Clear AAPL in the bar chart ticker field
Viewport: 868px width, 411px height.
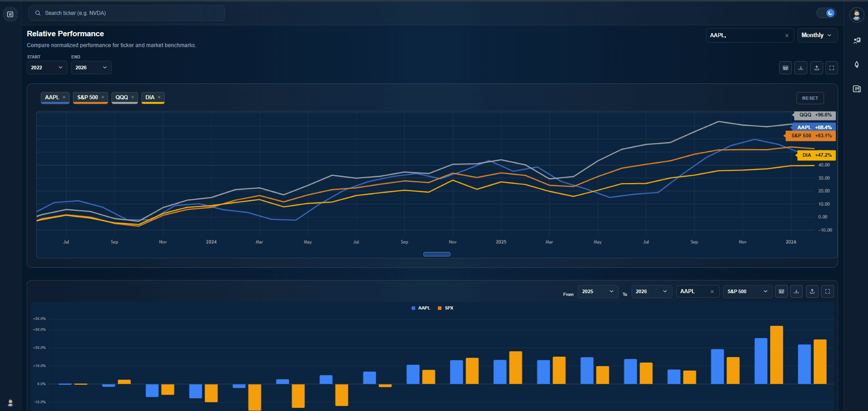712,291
